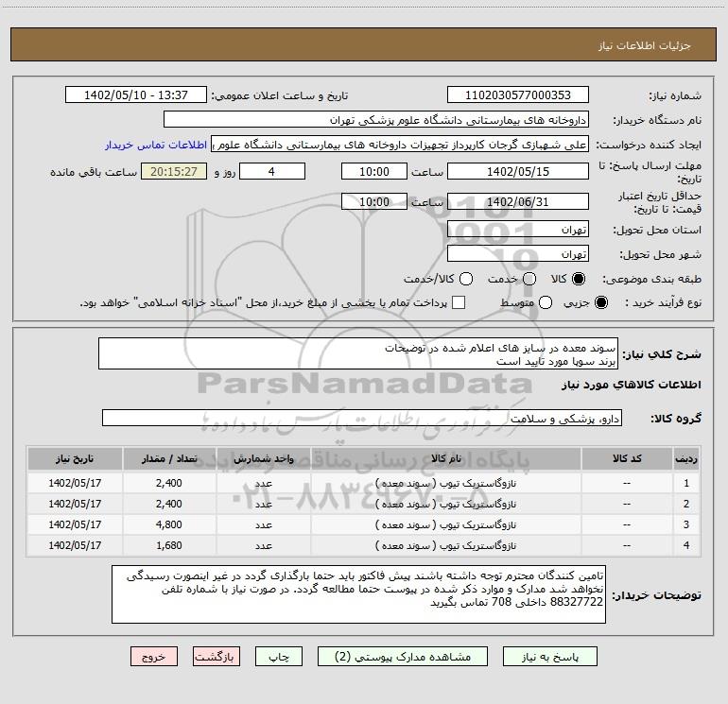This screenshot has height=704, width=728.
Task: Click the بازگشت back button
Action: coord(217,657)
